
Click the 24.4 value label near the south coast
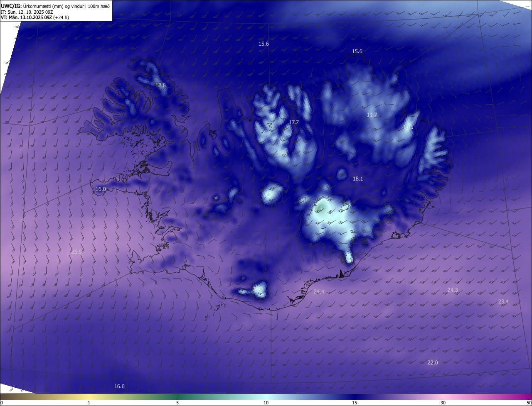tap(319, 292)
